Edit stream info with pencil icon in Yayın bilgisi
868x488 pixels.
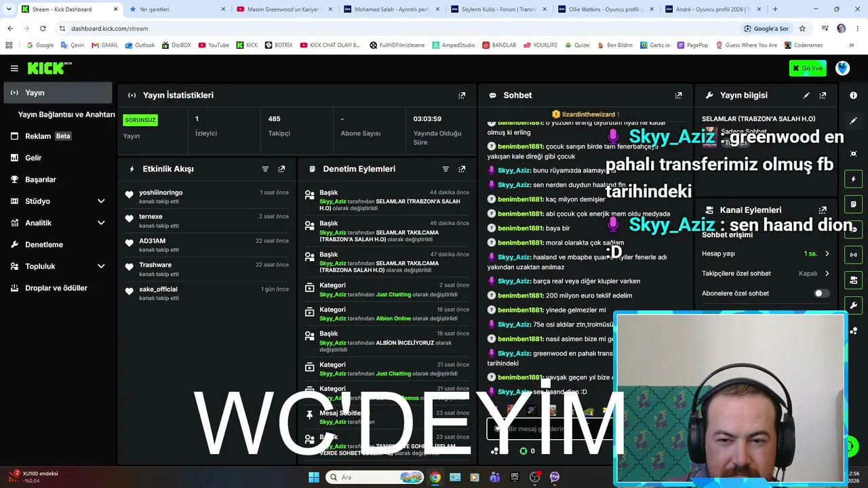[x=806, y=96]
